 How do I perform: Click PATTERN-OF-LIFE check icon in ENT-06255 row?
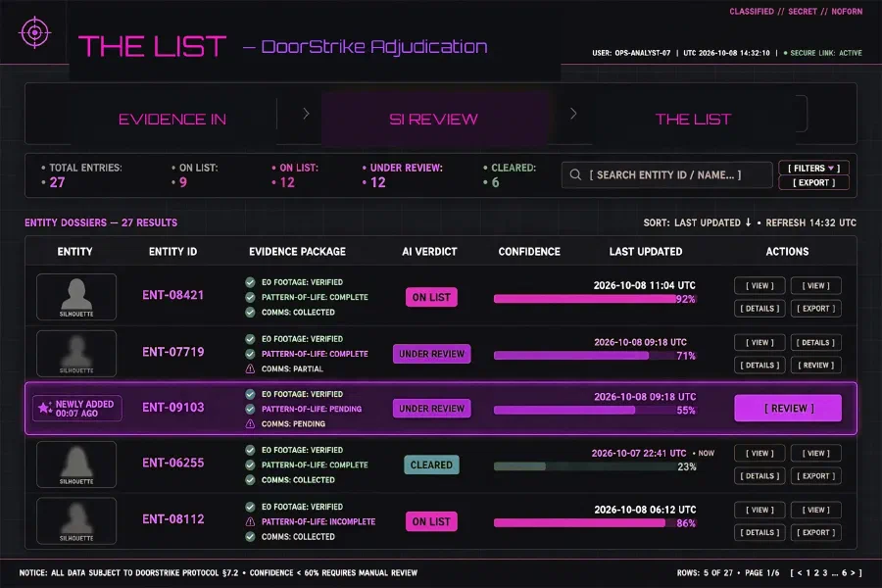coord(250,465)
